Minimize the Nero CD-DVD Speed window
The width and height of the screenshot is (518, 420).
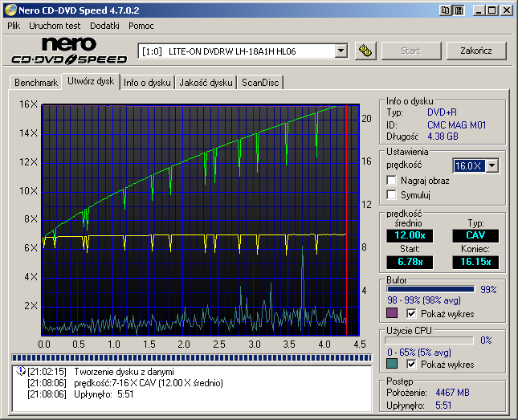pyautogui.click(x=479, y=10)
